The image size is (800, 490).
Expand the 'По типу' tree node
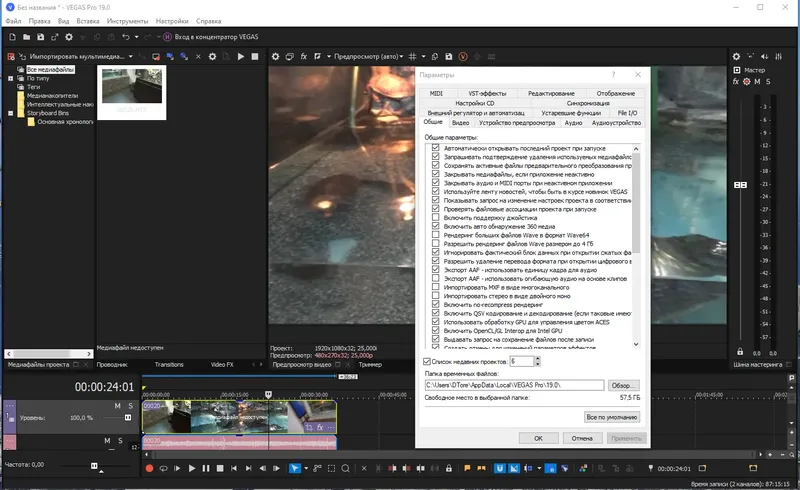point(9,78)
